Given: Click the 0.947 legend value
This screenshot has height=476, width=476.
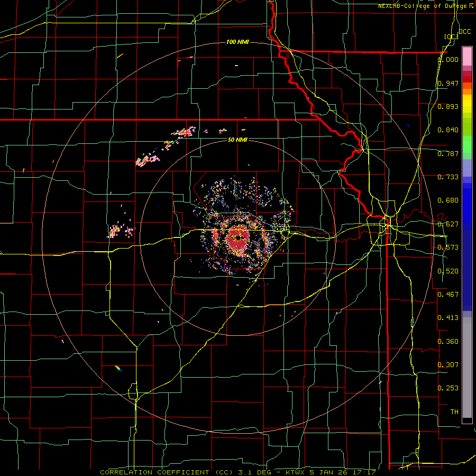Looking at the screenshot, I should tap(448, 83).
